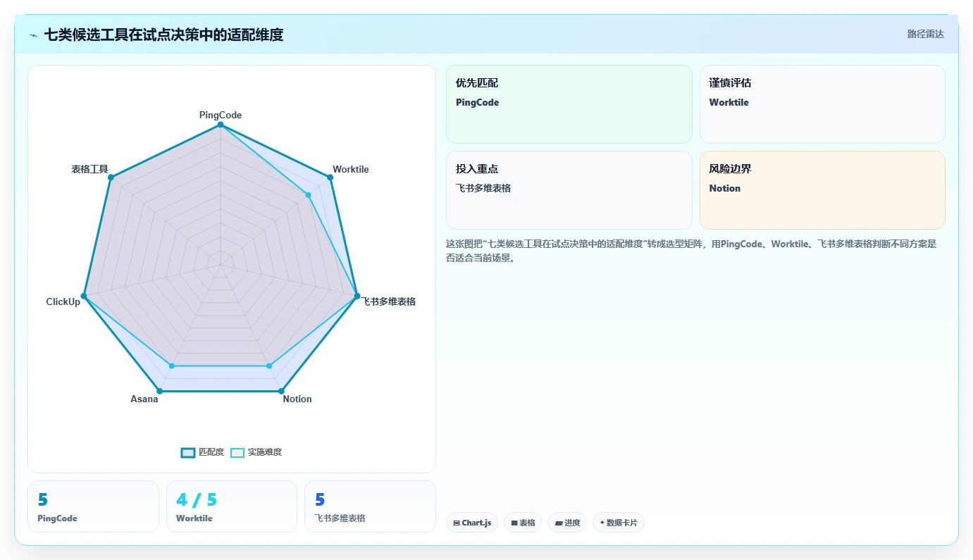973x560 pixels.
Task: Click the ClickUp axis label on radar
Action: coord(63,301)
